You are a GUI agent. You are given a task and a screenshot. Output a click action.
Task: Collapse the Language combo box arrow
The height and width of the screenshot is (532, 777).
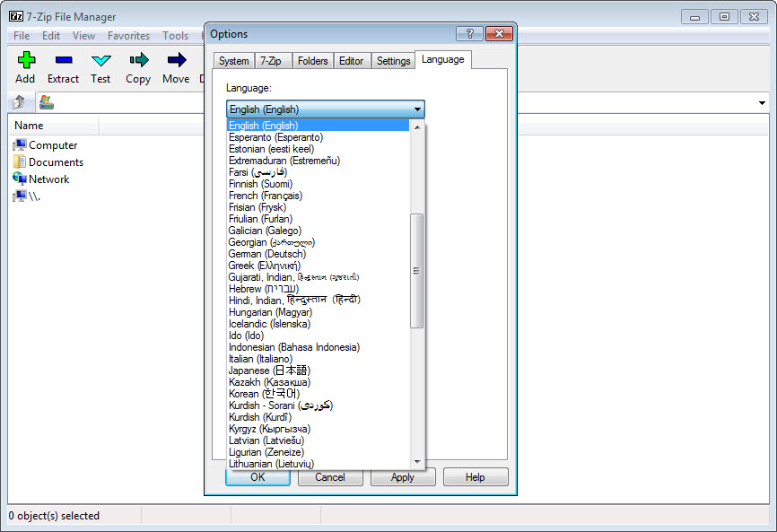(417, 109)
